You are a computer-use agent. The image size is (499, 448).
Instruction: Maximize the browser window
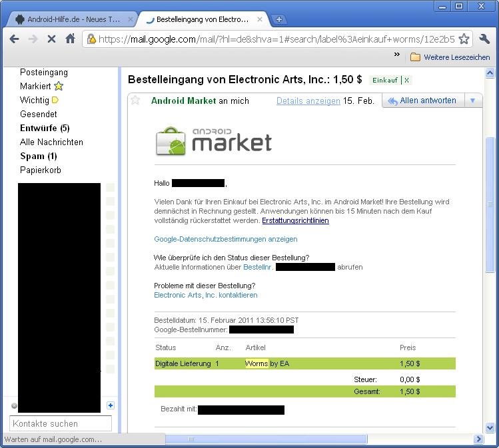[x=459, y=7]
